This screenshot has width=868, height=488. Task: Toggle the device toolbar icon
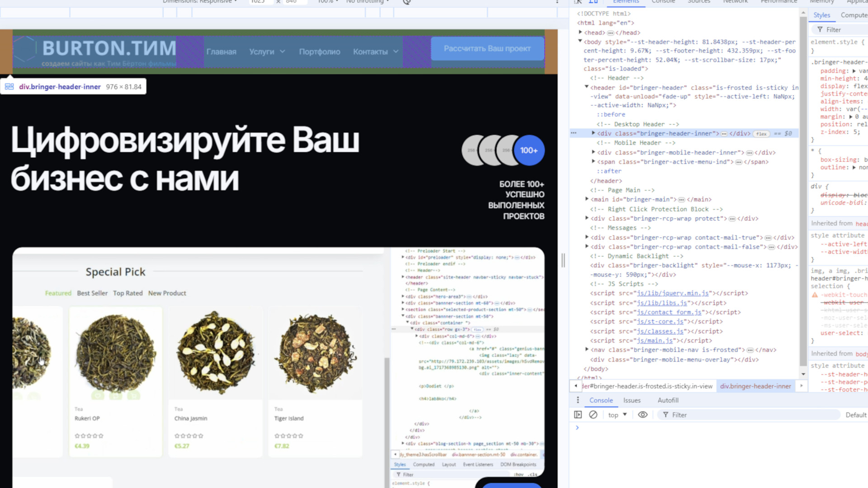click(x=593, y=2)
